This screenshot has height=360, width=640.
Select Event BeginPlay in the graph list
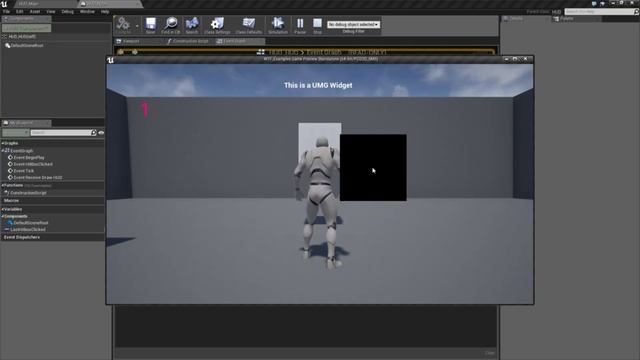coord(29,158)
